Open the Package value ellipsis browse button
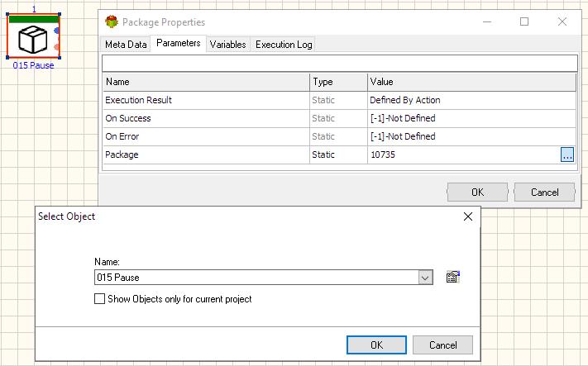Viewport: 588px width, 366px height. pos(567,154)
